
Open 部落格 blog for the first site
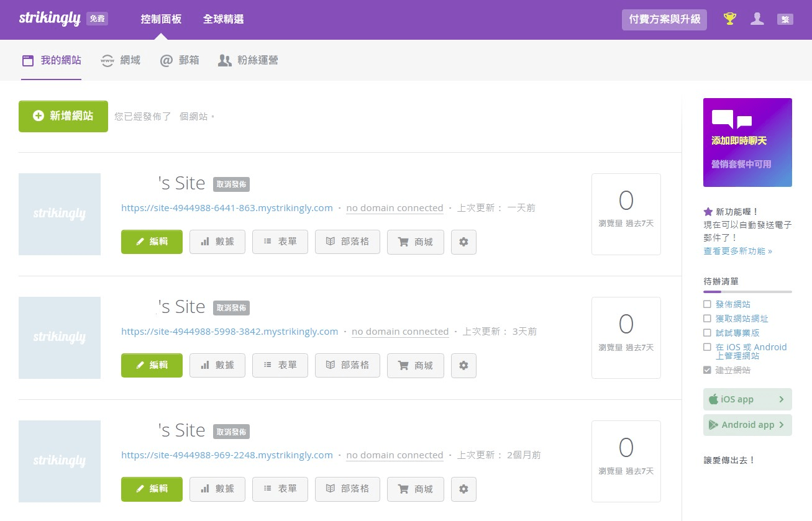[x=347, y=242]
